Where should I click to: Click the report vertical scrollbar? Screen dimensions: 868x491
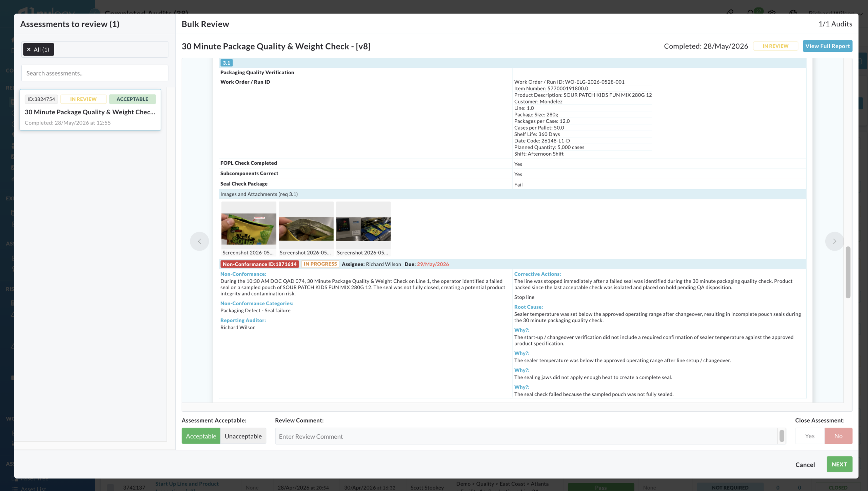tap(848, 272)
